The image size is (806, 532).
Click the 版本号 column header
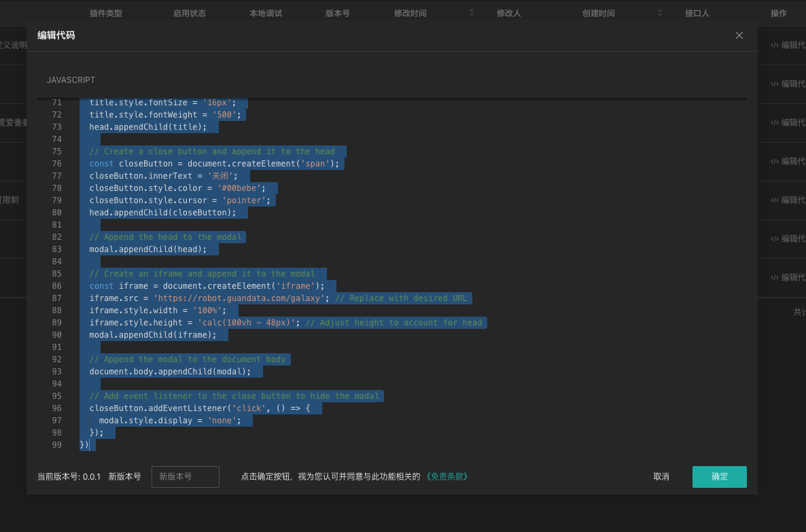[338, 14]
